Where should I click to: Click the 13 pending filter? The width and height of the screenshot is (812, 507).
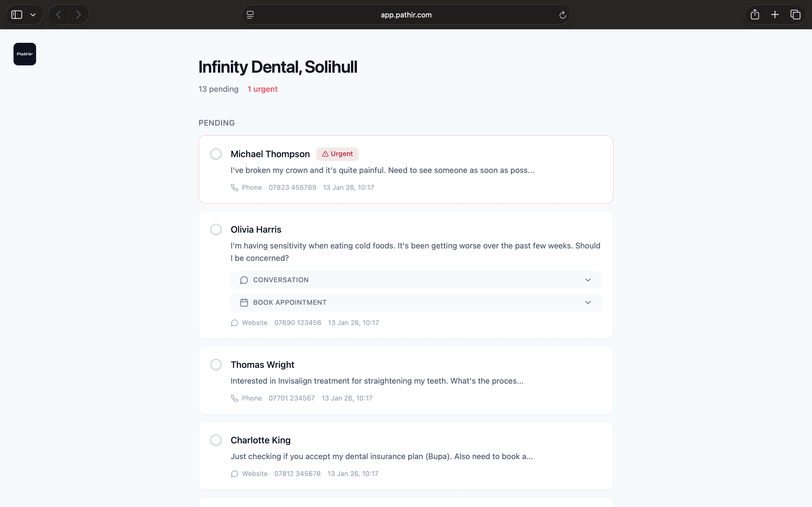click(x=219, y=89)
